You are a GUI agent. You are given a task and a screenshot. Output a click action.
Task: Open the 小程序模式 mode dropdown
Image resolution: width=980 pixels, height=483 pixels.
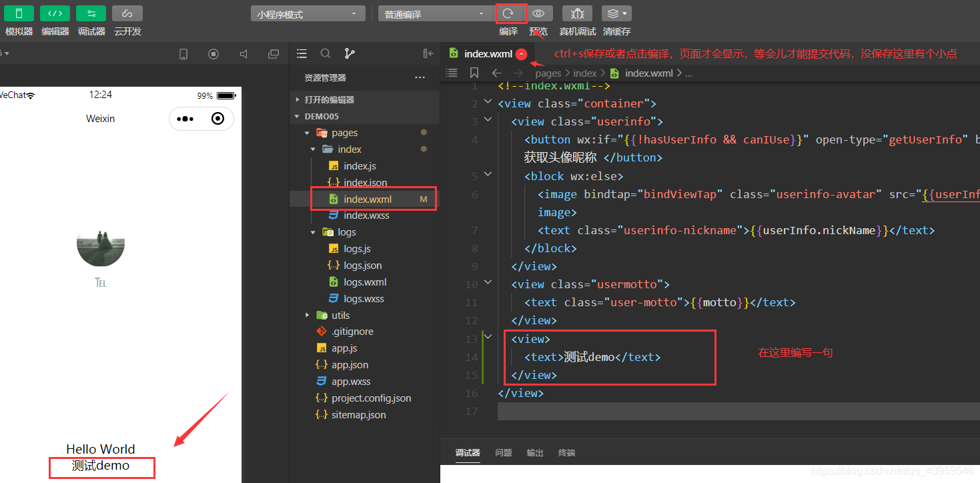coord(308,14)
